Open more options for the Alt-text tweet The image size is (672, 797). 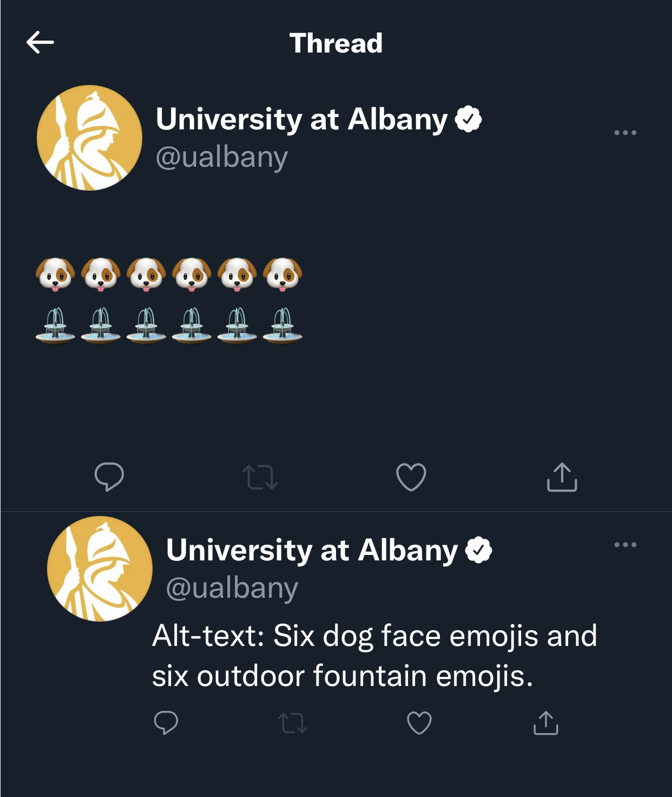[x=625, y=545]
